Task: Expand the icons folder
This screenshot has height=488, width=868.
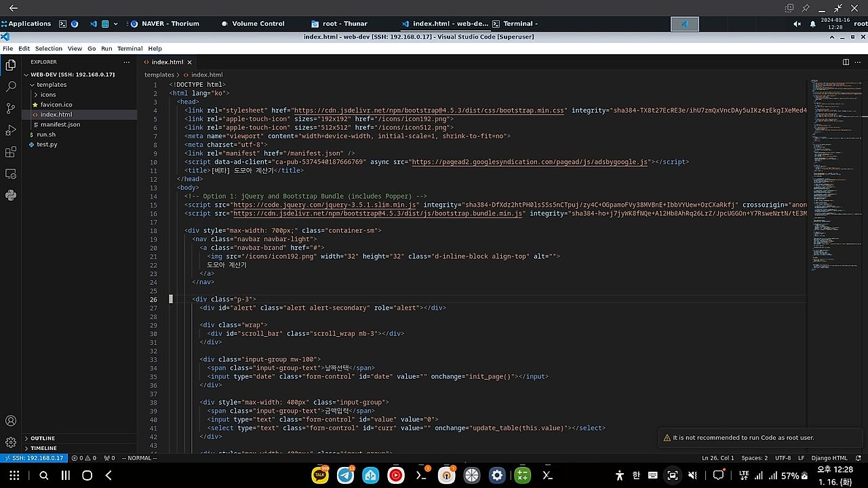Action: 47,95
